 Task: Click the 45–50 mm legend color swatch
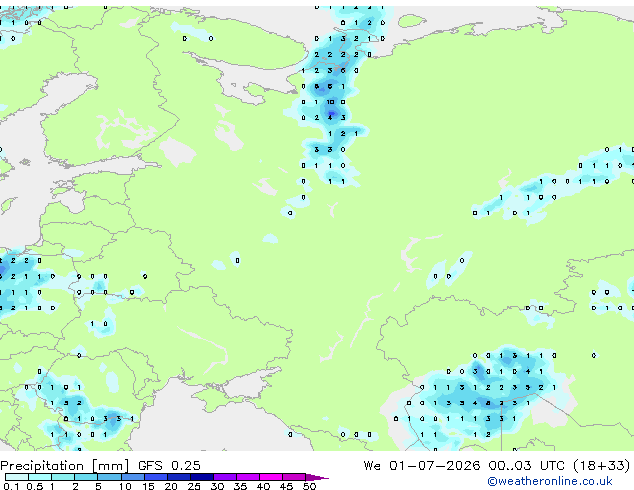click(294, 477)
